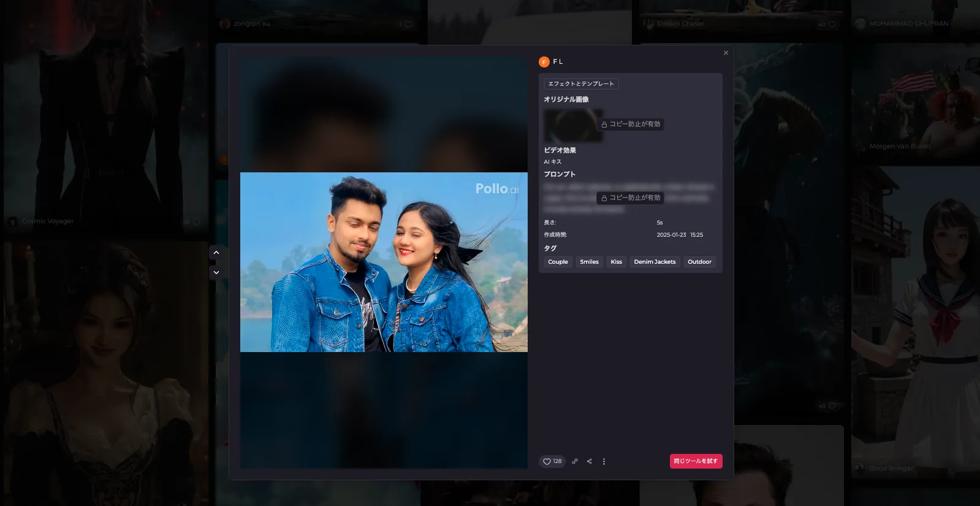Screen dimensions: 980x506
Task: Open the three-dot more options menu
Action: [604, 461]
